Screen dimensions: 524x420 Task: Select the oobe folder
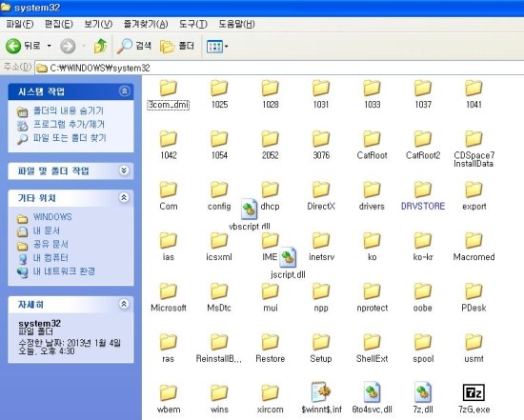point(423,298)
